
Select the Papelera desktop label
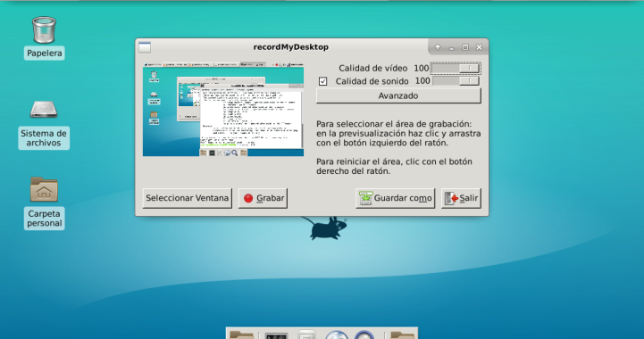(x=45, y=53)
